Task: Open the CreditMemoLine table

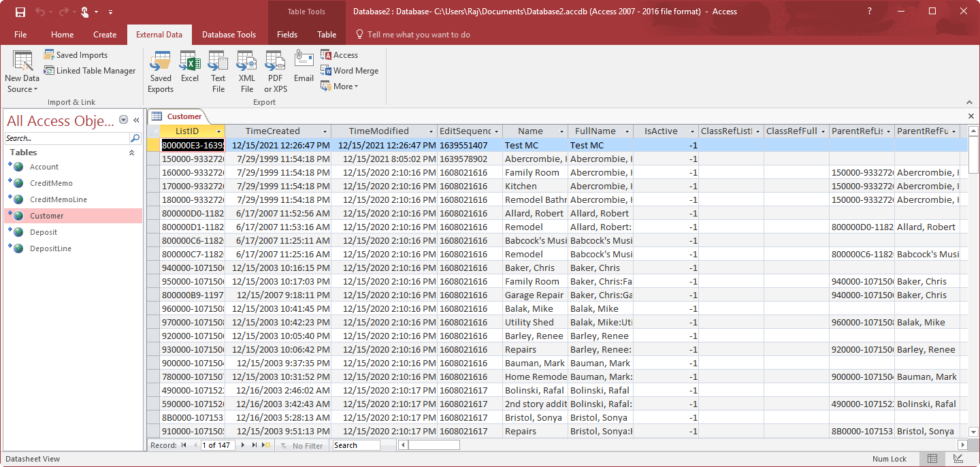Action: click(x=73, y=199)
